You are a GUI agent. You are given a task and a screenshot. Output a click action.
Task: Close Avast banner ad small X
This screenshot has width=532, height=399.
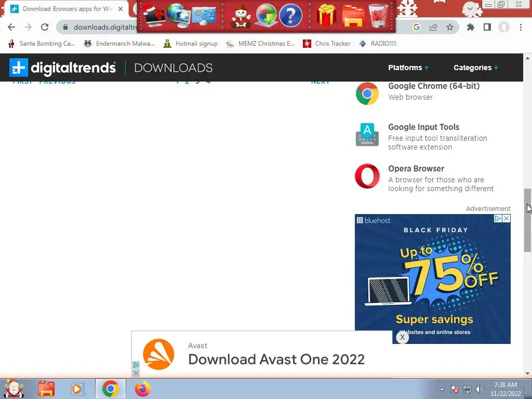(x=136, y=373)
